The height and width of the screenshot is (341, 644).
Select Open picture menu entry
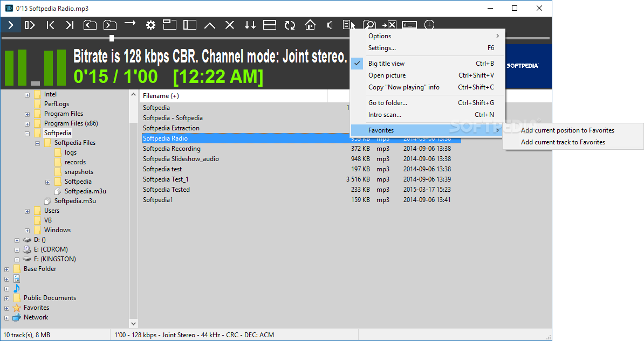pyautogui.click(x=427, y=75)
